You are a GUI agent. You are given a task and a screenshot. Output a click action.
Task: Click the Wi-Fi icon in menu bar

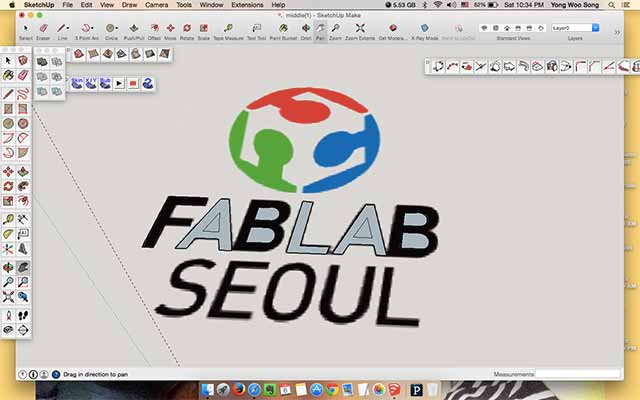point(438,5)
